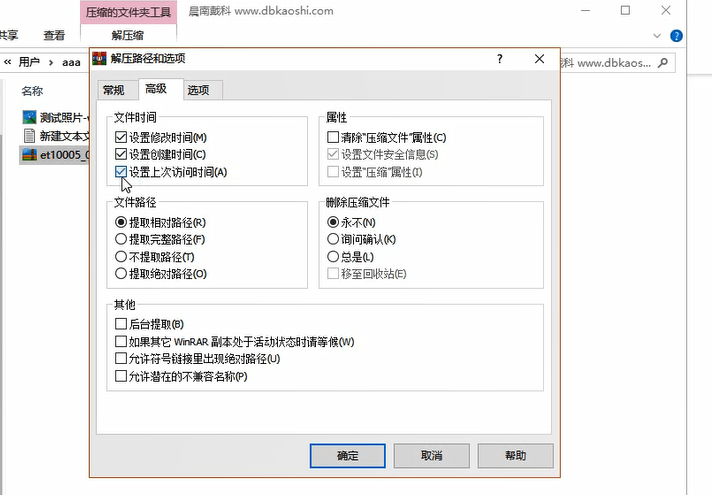Enable 后台提取(B) checkbox

tap(121, 325)
